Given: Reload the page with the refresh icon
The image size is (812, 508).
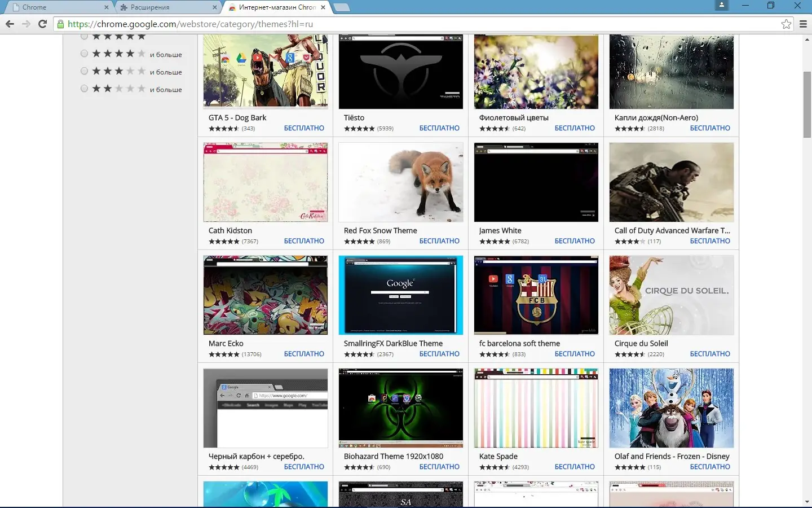Looking at the screenshot, I should (x=42, y=24).
